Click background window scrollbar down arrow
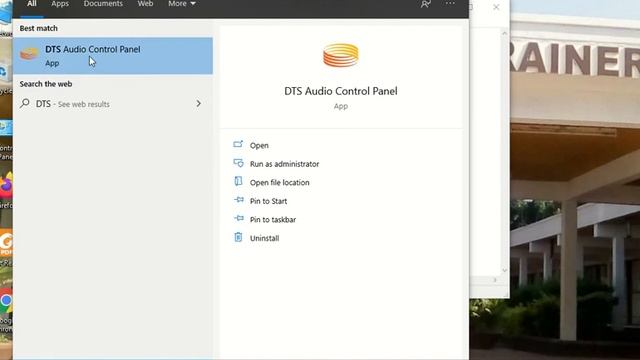Viewport: 640px width, 360px height. (x=504, y=270)
